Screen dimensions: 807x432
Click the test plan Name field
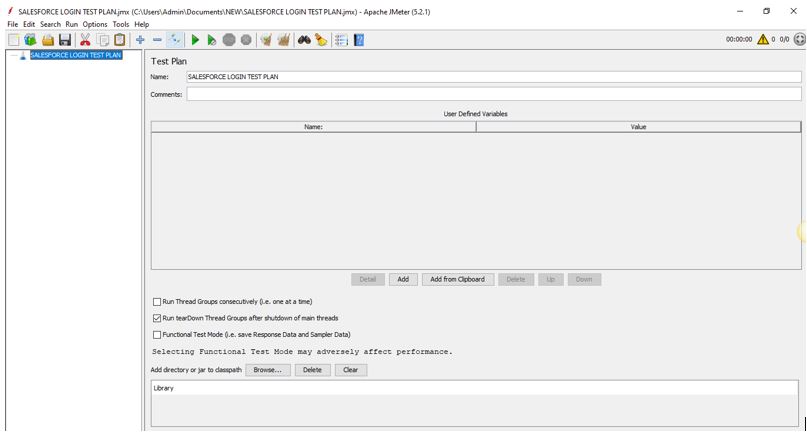pyautogui.click(x=494, y=77)
